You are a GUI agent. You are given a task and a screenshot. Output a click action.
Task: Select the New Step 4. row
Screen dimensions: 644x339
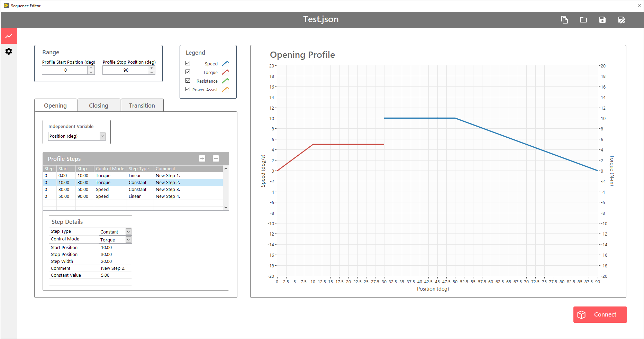tap(168, 196)
